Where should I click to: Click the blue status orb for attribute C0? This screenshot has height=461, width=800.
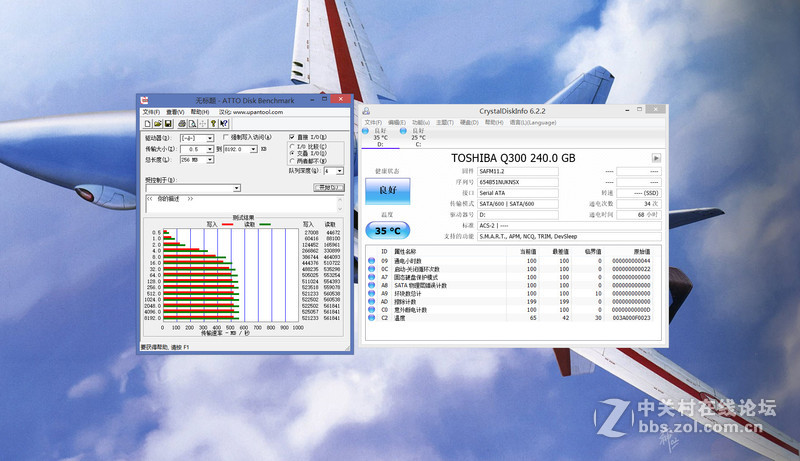coord(371,310)
